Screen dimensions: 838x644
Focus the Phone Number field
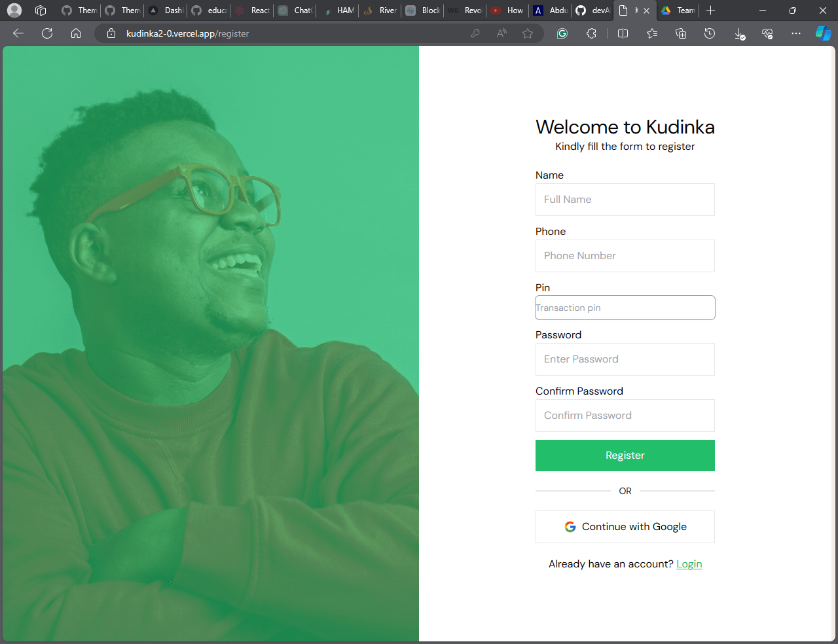point(625,256)
